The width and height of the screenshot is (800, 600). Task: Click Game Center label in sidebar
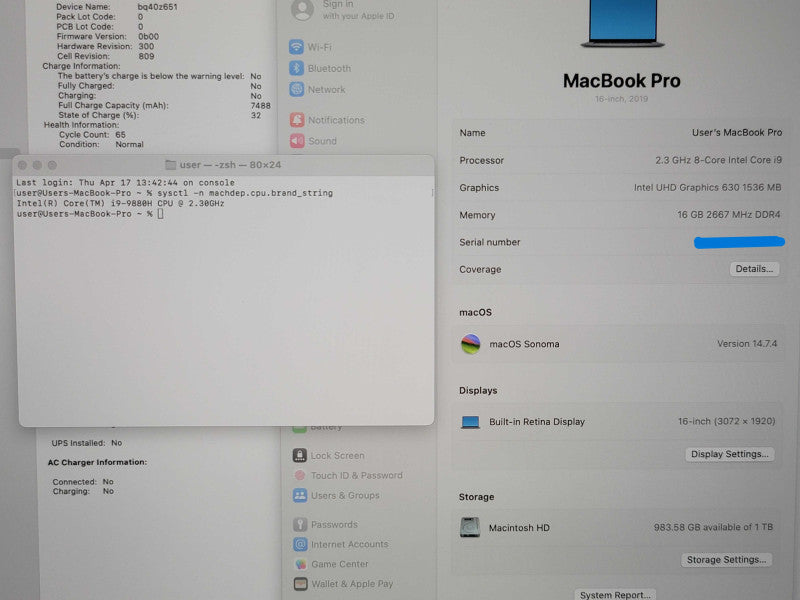pyautogui.click(x=340, y=564)
